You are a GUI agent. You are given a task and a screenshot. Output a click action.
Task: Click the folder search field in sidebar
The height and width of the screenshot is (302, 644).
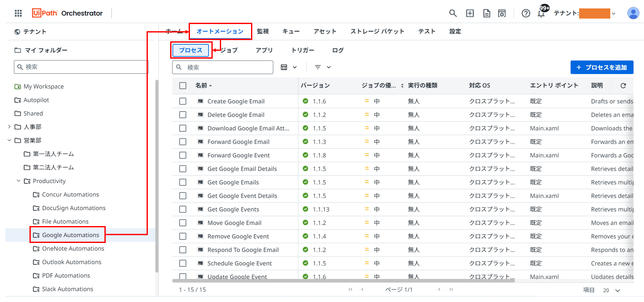coord(81,67)
